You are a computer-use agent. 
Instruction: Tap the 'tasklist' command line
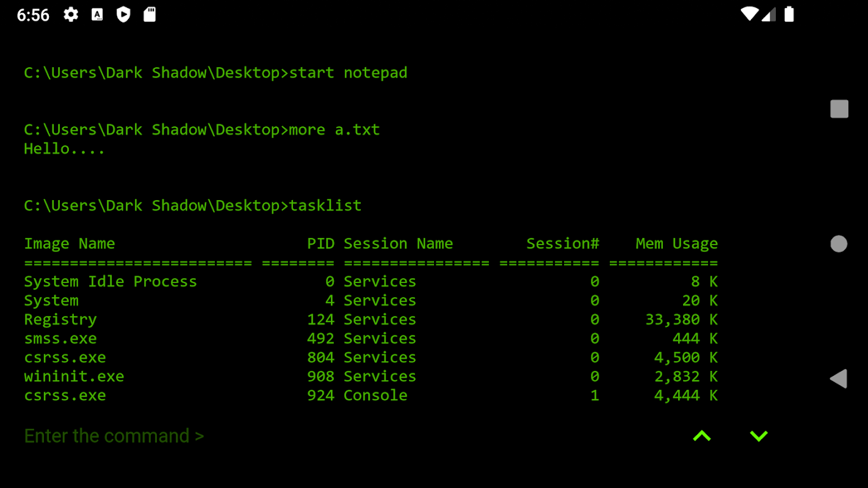[x=192, y=206]
